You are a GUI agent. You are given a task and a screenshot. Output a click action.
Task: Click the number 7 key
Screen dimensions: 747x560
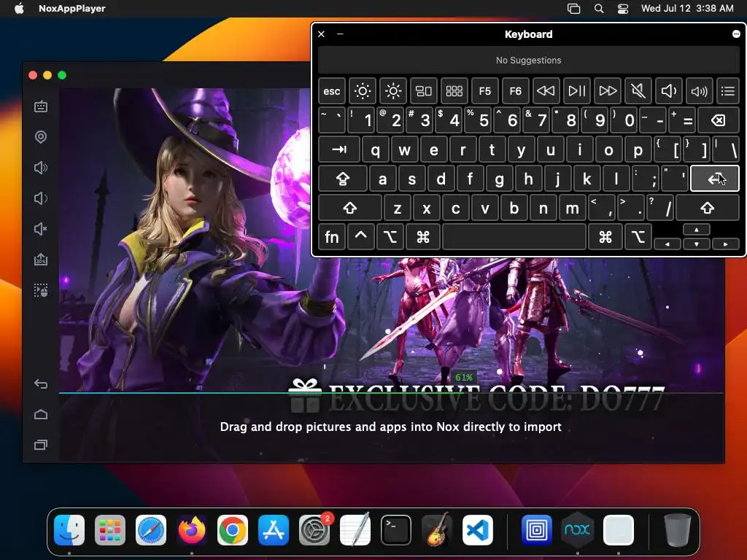(536, 120)
